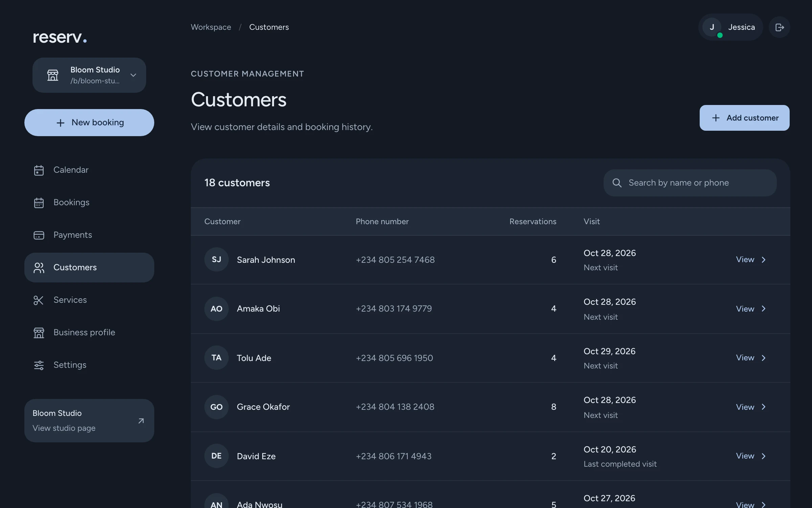Select Customers in the sidebar
Screen dimensions: 812x508
tap(89, 268)
